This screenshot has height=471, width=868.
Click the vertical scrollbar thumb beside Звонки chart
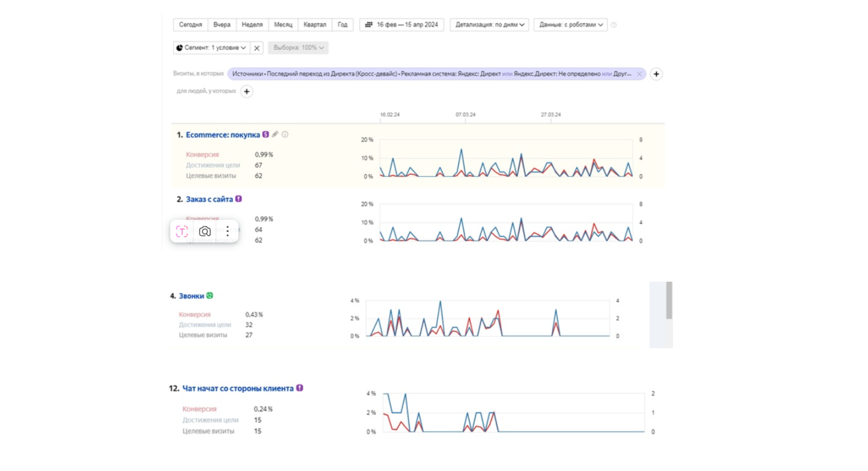pos(669,301)
